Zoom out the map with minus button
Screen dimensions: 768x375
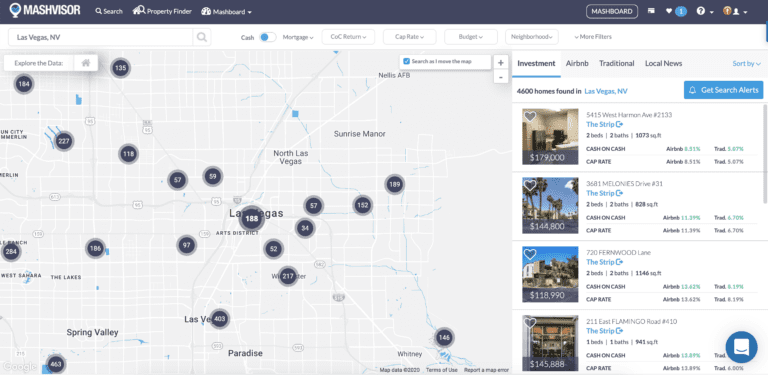click(x=501, y=77)
